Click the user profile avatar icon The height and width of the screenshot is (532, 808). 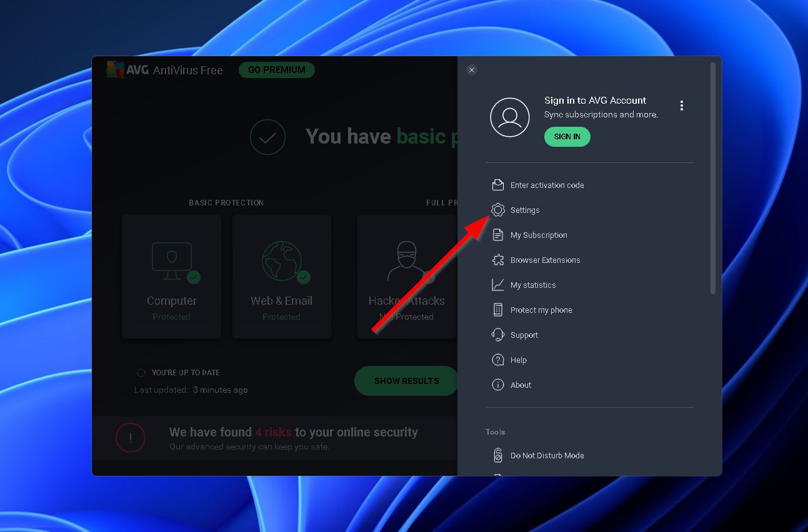pos(510,117)
